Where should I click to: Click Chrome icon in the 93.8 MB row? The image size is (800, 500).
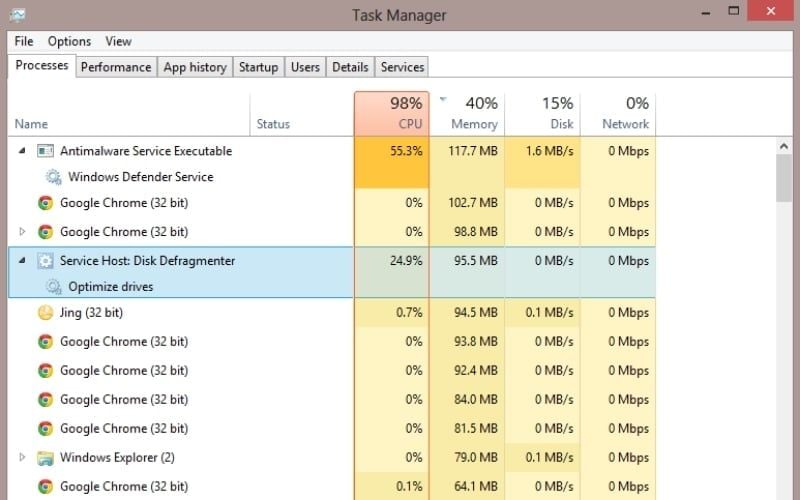tap(45, 341)
